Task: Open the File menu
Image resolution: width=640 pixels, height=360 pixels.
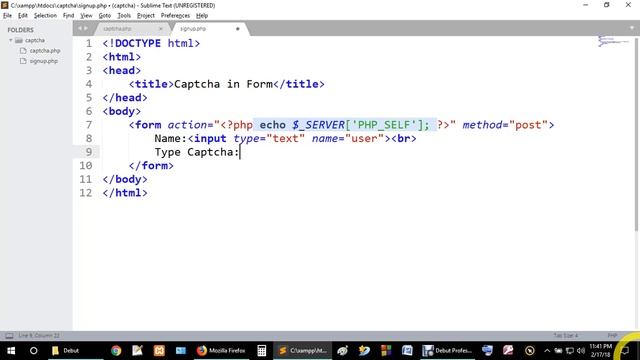Action: tap(7, 16)
